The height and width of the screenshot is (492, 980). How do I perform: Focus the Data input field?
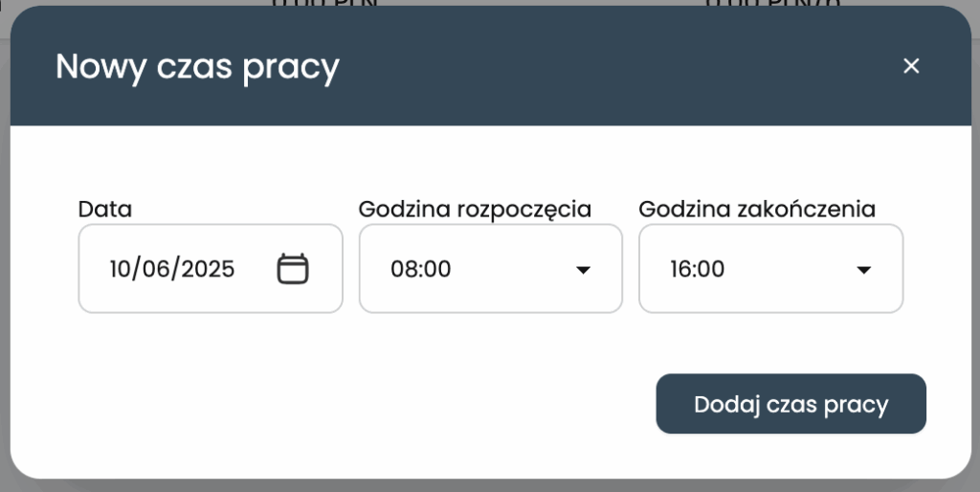211,269
